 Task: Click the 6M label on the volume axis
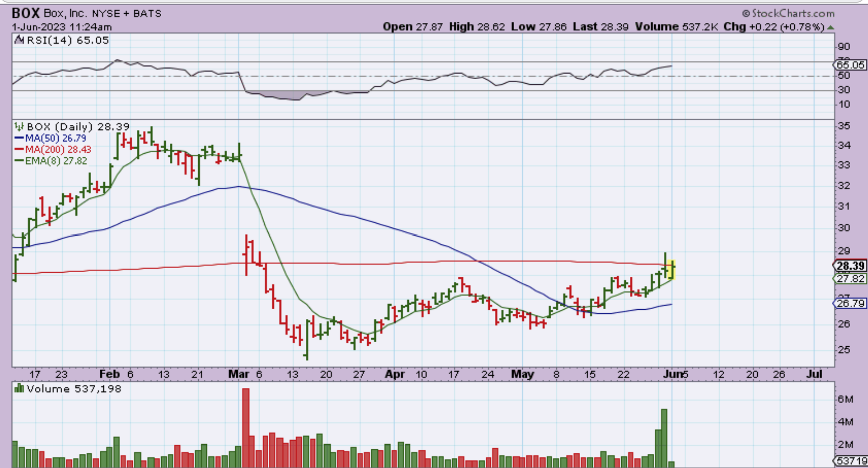tap(845, 399)
